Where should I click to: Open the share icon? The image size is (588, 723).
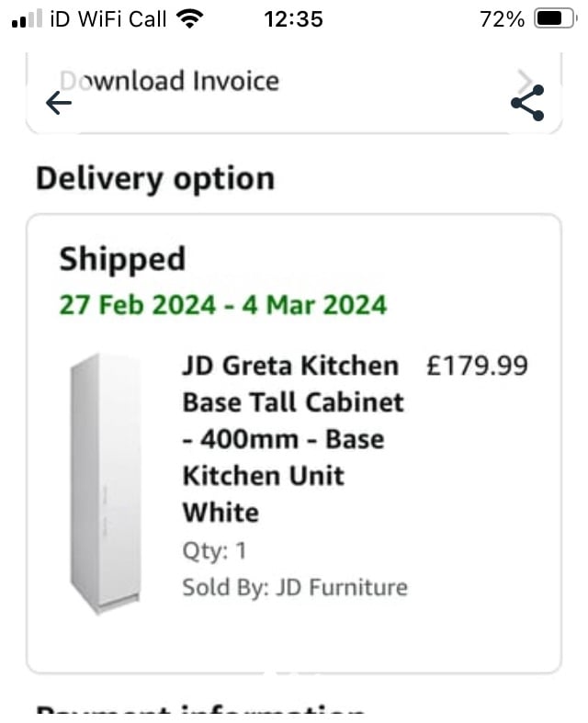[527, 103]
